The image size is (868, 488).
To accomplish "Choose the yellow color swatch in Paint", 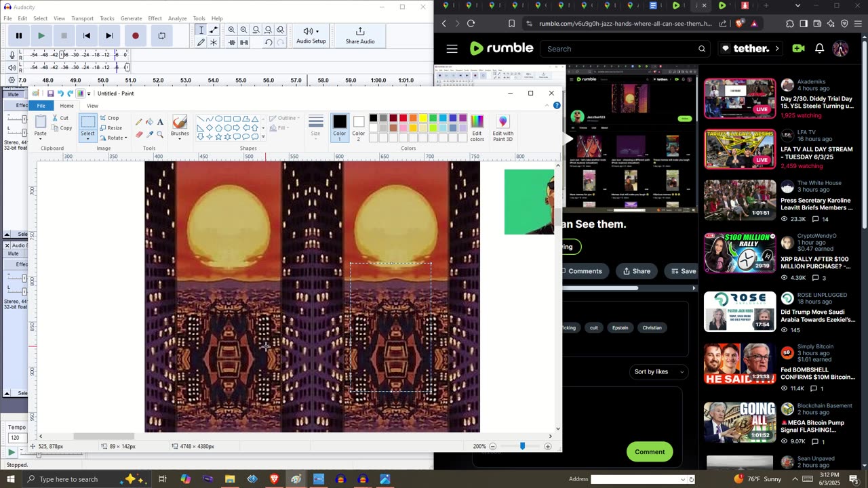I will 423,119.
